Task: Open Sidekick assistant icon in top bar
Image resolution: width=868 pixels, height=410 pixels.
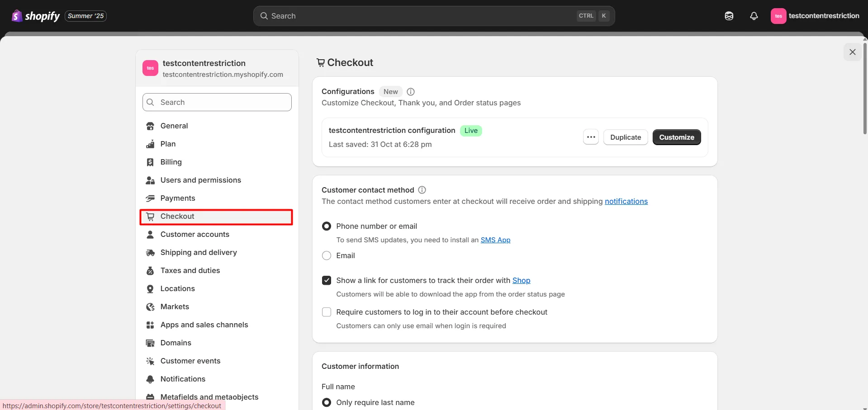Action: click(x=729, y=16)
